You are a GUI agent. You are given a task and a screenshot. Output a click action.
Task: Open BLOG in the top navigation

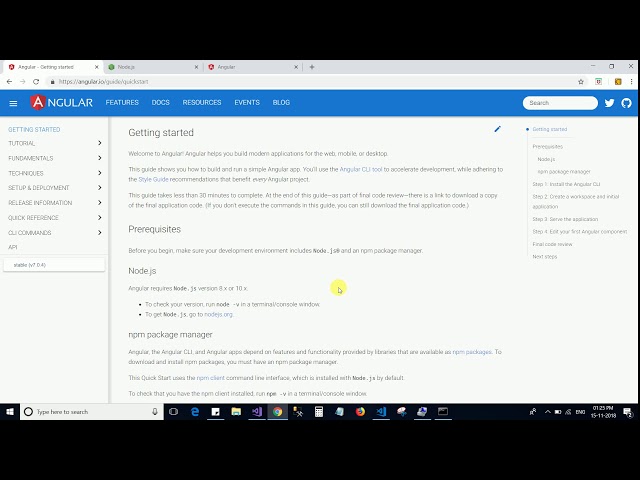point(281,102)
